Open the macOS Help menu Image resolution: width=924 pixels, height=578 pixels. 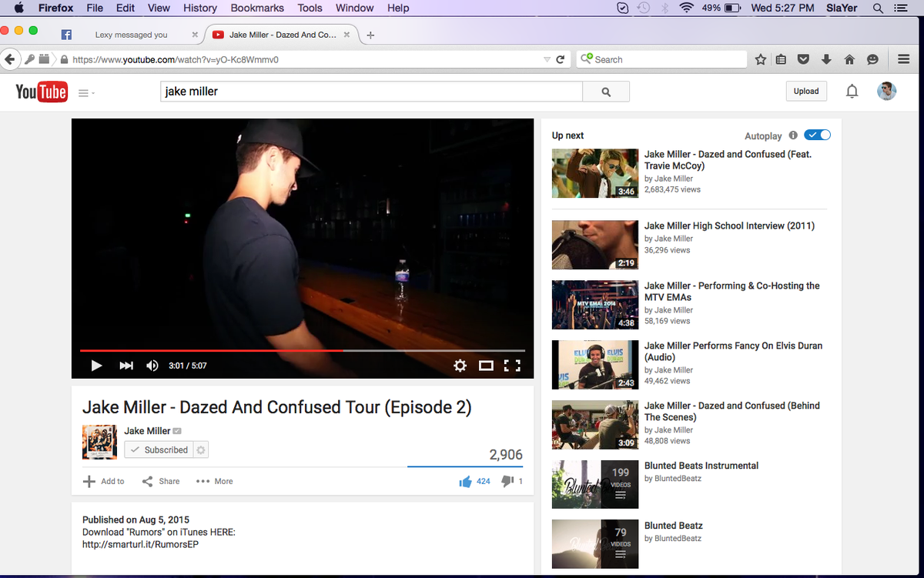pyautogui.click(x=398, y=8)
